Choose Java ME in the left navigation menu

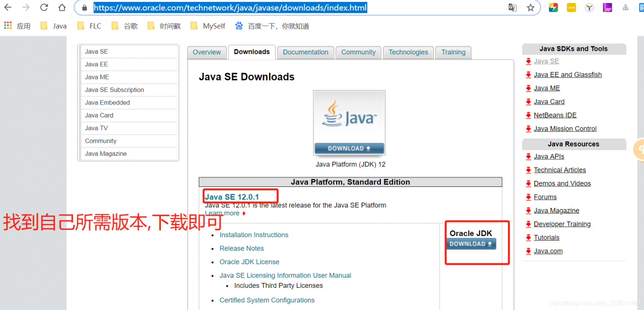(129, 77)
